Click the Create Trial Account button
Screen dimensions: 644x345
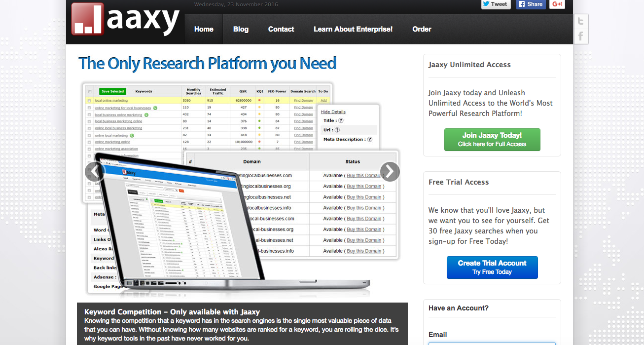(492, 268)
